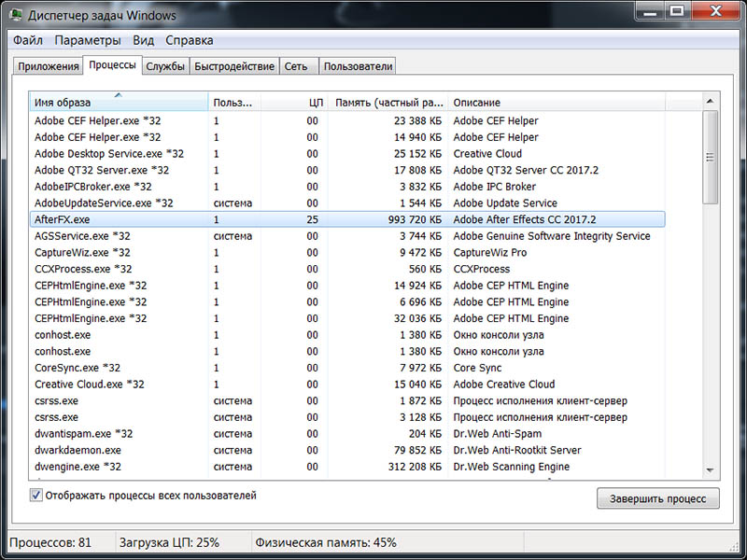Click the Adobe QT32 Server CC 2017.2 description
Image resolution: width=747 pixels, height=560 pixels.
(526, 170)
